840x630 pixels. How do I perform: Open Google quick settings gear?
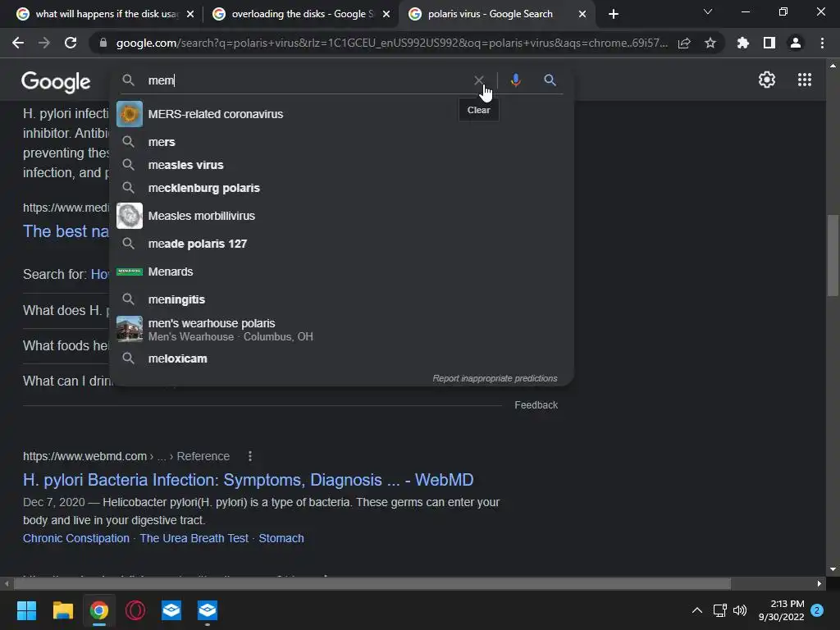click(767, 80)
